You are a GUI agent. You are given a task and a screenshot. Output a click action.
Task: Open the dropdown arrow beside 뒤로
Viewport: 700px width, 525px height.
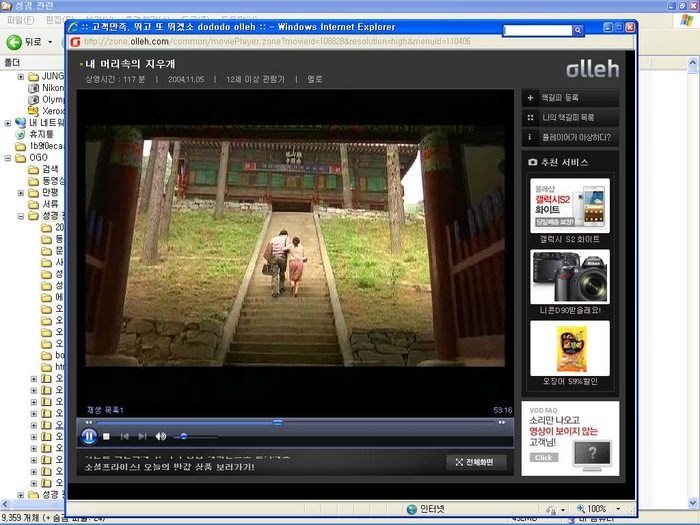[x=50, y=42]
